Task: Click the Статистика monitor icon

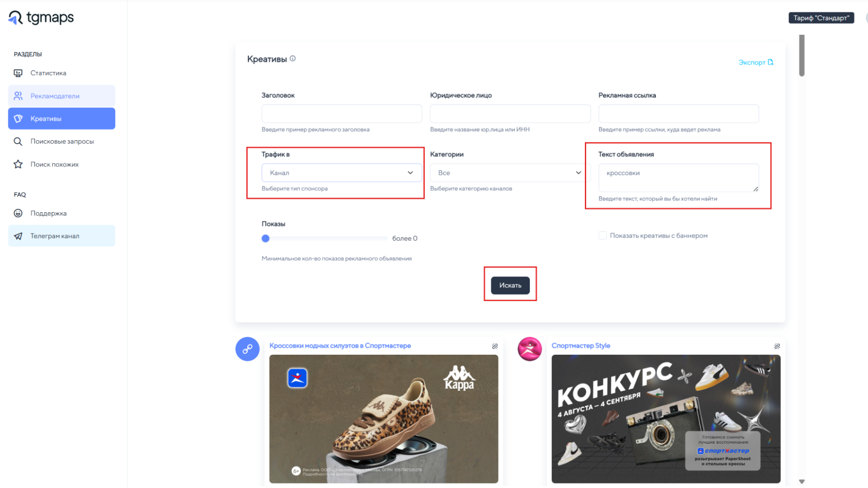Action: click(x=18, y=73)
